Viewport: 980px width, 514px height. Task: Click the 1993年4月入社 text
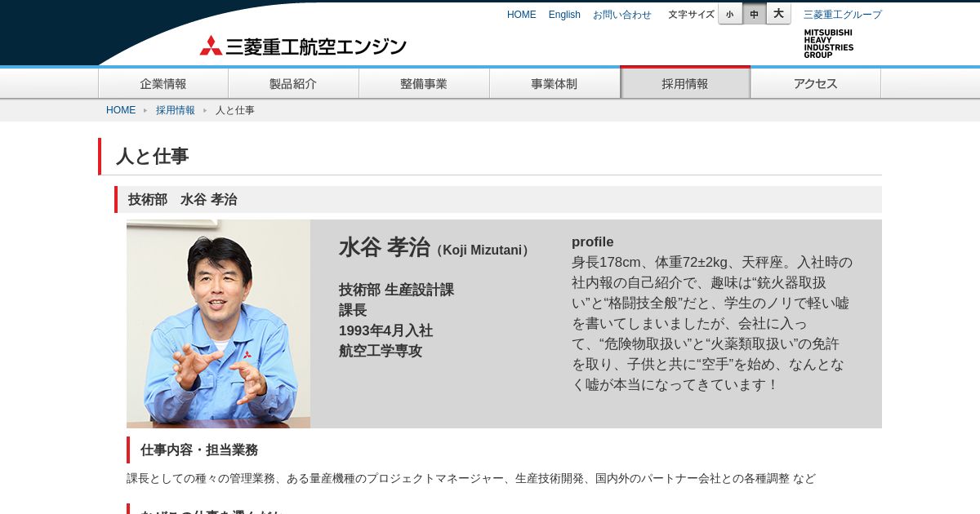(x=385, y=330)
